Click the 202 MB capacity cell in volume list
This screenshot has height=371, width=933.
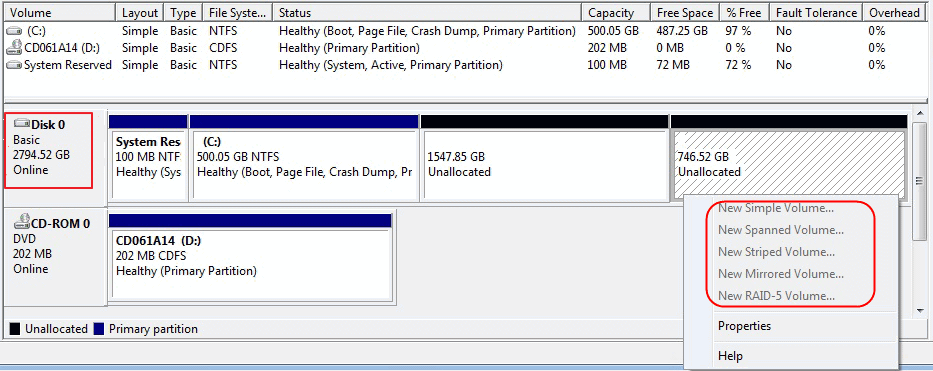tap(607, 48)
